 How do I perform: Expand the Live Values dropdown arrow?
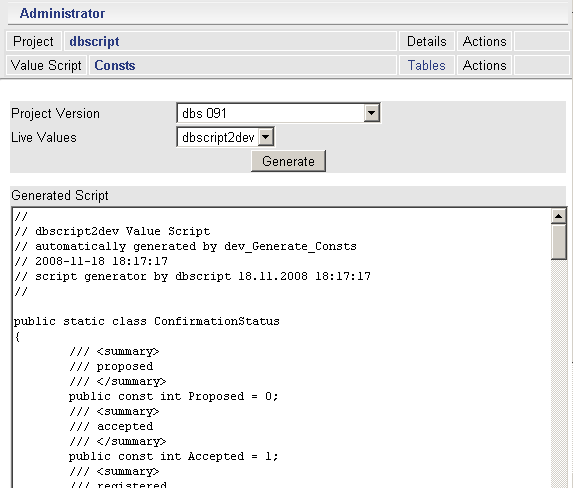click(x=266, y=137)
